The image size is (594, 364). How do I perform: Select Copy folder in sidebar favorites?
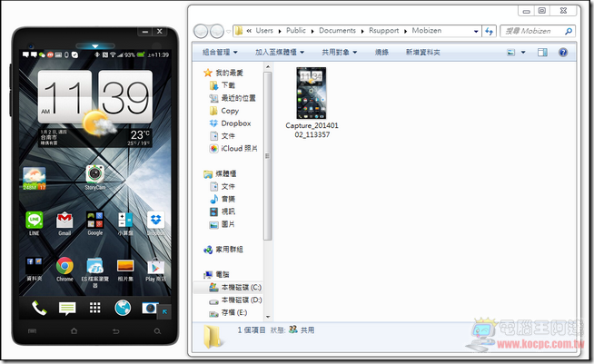point(224,111)
